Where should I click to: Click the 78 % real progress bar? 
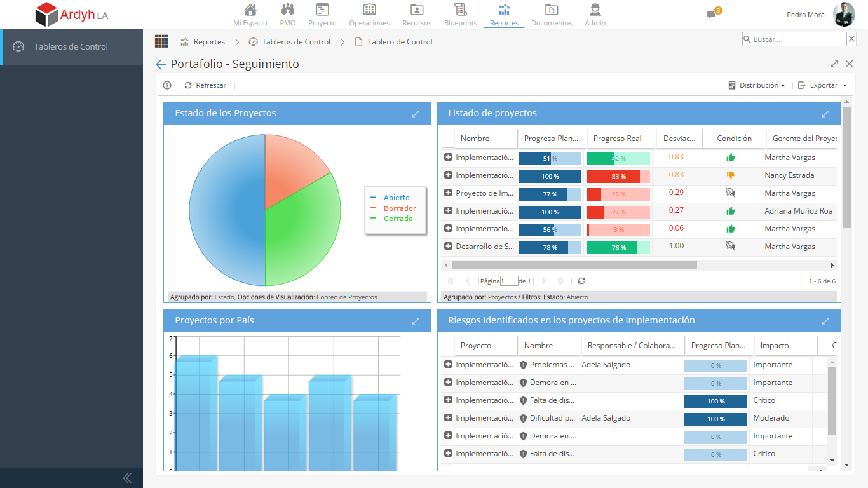[x=618, y=248]
